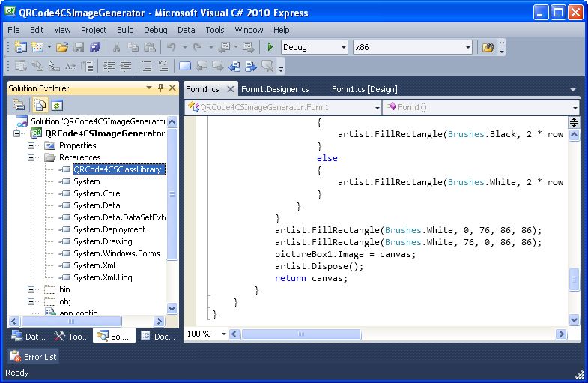This screenshot has height=383, width=588.
Task: Click the Properties icon in Solution Explorer
Action: 19,106
